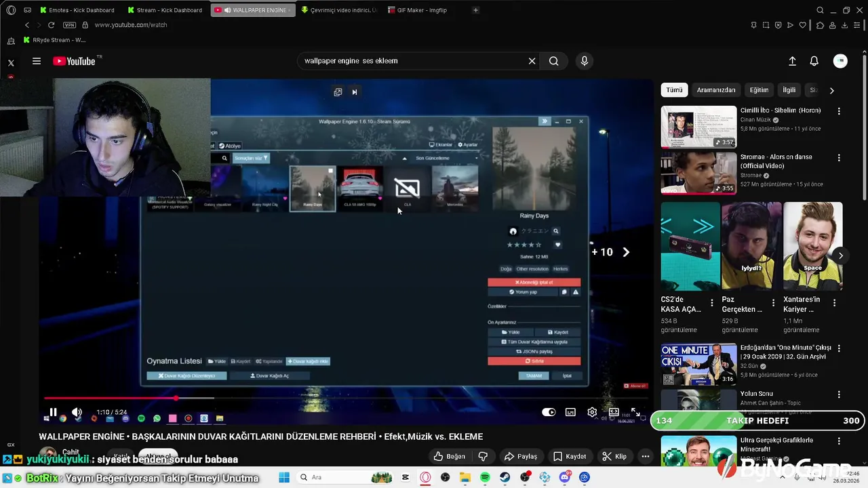Go to the YouTube home logo
This screenshot has height=488, width=868.
click(x=74, y=61)
